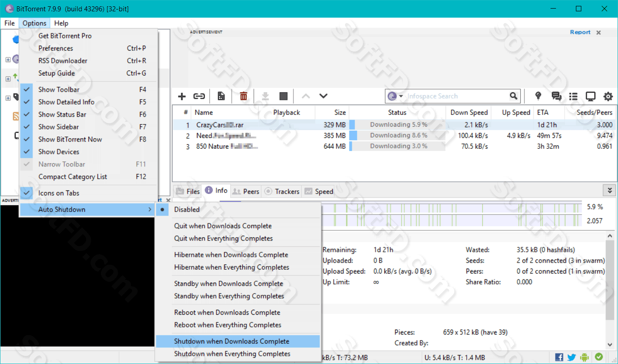Image resolution: width=618 pixels, height=364 pixels.
Task: Choose Reboot when Everything Completes
Action: tap(238, 325)
